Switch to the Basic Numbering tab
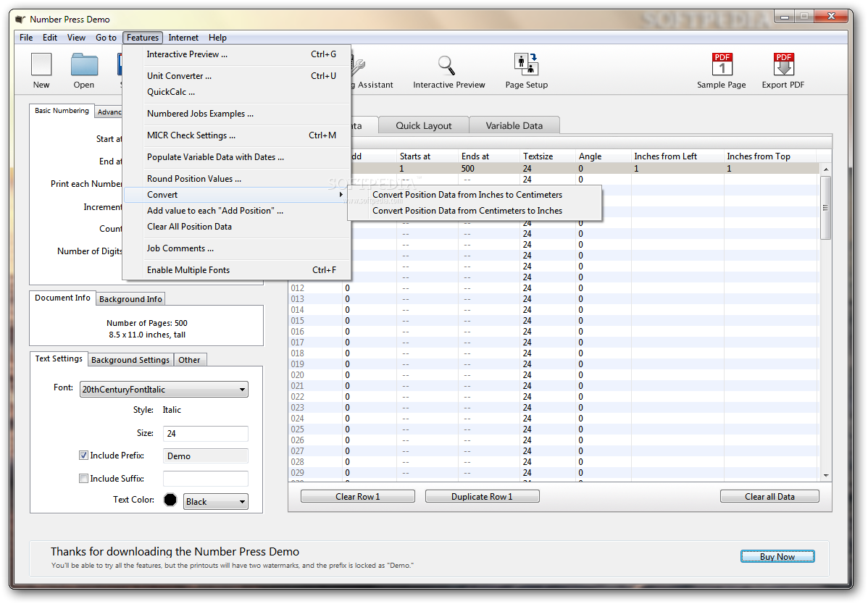This screenshot has width=868, height=604. tap(62, 111)
